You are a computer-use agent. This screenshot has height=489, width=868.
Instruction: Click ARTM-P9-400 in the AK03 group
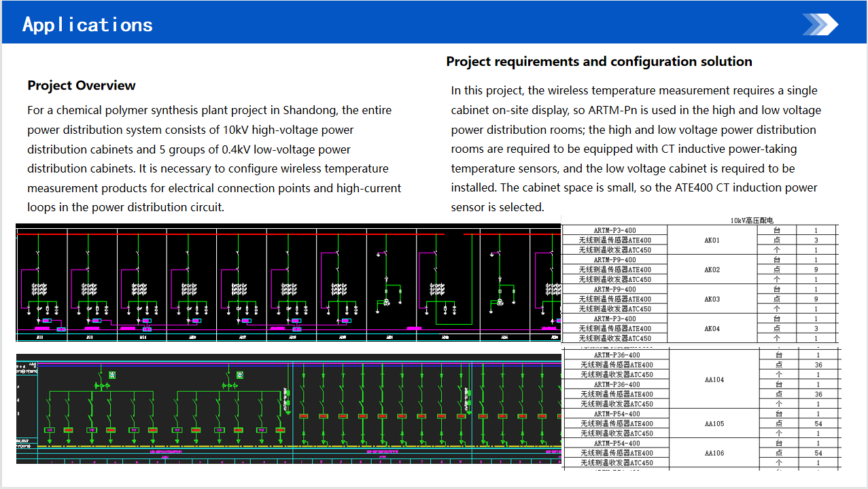tap(614, 289)
